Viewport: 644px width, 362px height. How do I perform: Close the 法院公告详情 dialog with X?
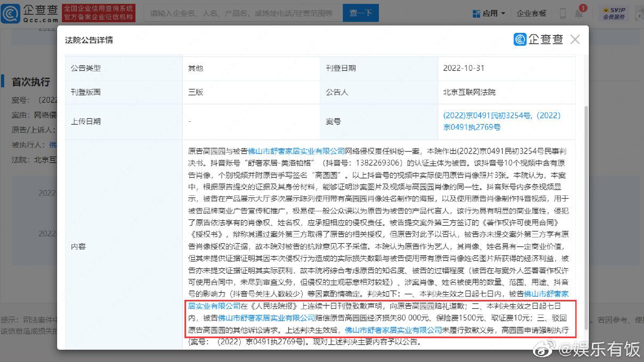click(x=575, y=40)
